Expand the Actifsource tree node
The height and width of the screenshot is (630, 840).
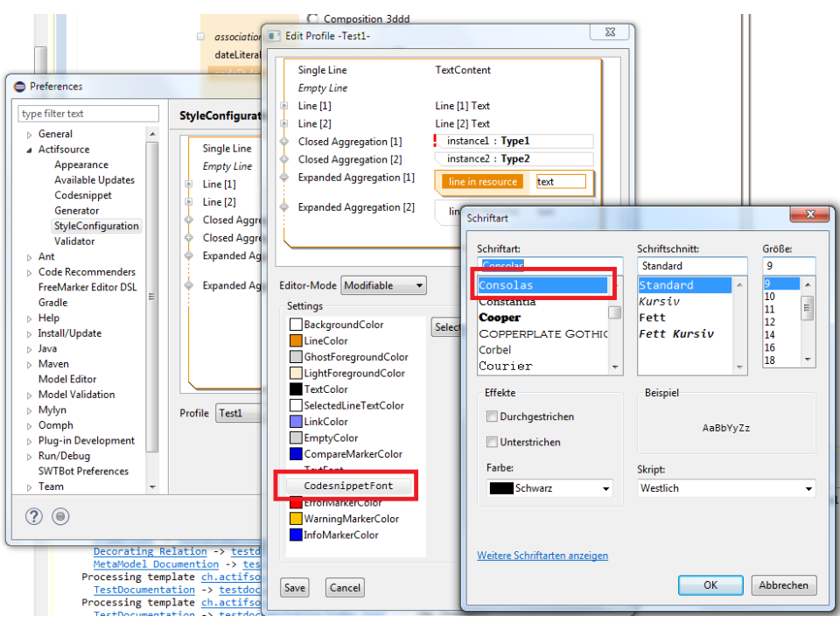click(30, 150)
